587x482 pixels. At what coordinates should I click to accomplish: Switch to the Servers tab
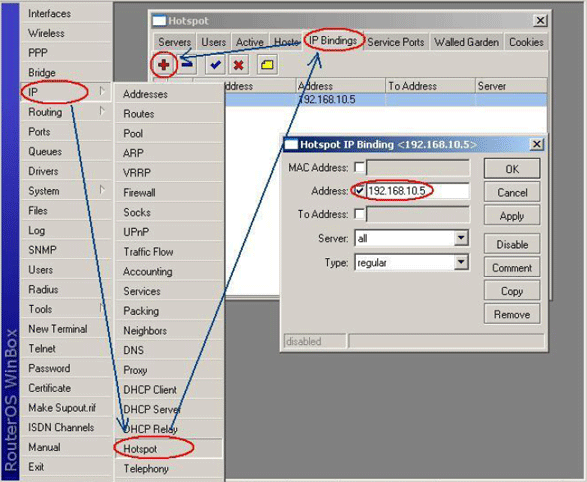174,42
